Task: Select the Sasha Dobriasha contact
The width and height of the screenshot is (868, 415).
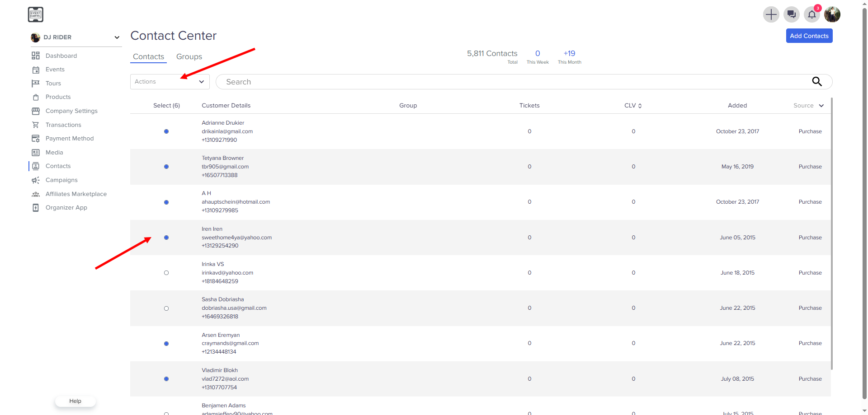Action: coord(166,308)
